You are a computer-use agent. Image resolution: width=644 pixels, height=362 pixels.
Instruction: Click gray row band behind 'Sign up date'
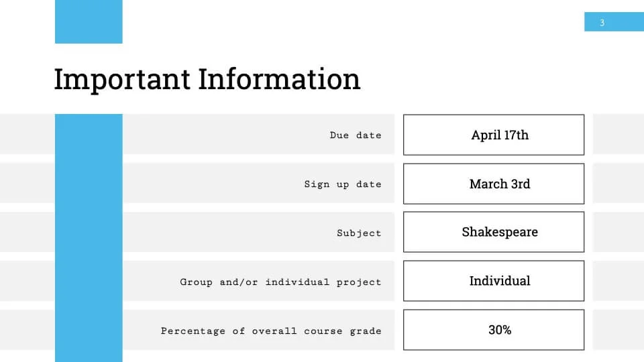pos(259,183)
